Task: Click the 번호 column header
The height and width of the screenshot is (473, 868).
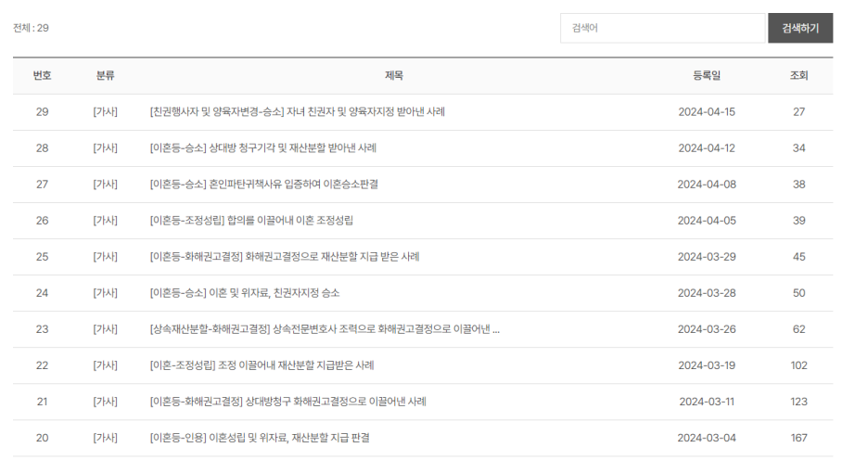Action: pos(42,75)
